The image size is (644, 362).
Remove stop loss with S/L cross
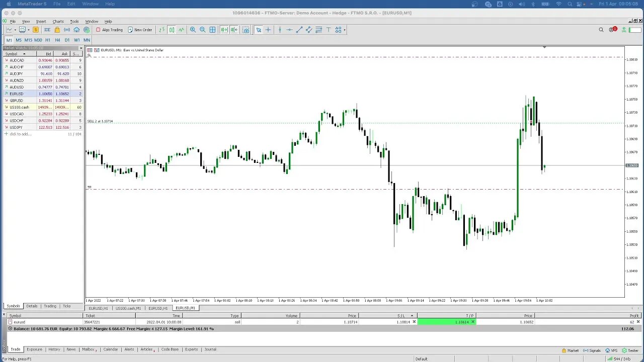[x=414, y=322]
